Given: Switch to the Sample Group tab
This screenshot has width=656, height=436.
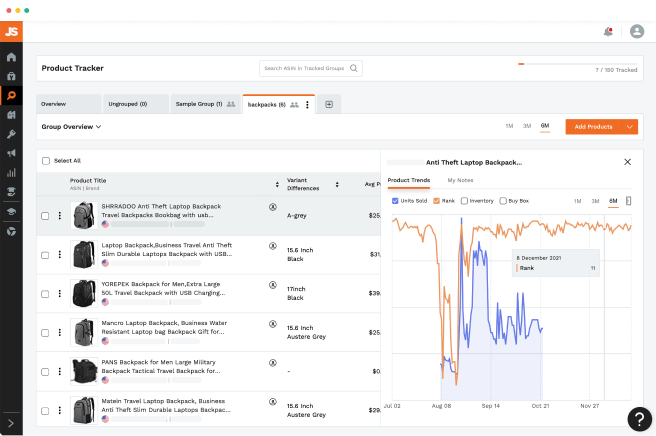Looking at the screenshot, I should (x=199, y=104).
